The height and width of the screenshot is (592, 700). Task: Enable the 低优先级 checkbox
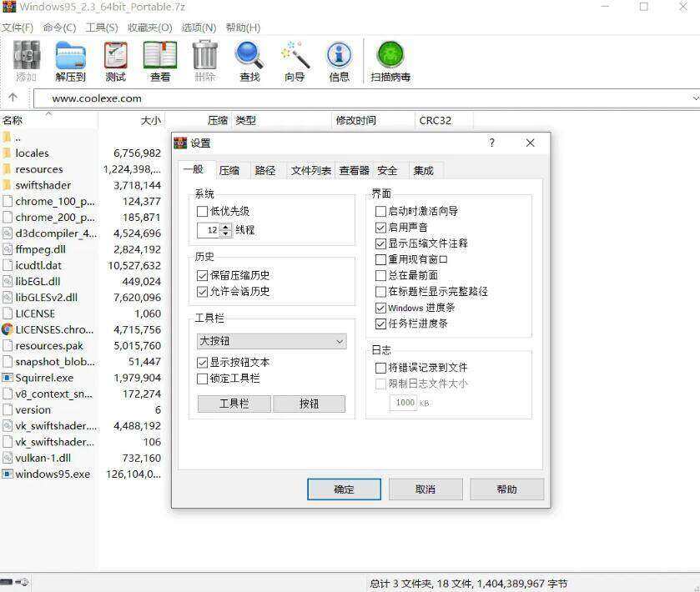(x=202, y=212)
